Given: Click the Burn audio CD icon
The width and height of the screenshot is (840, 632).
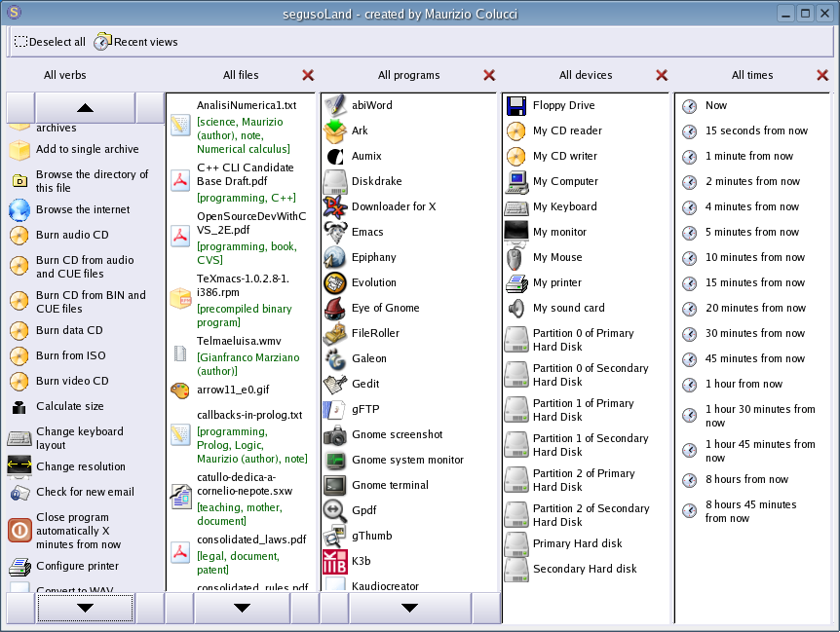Looking at the screenshot, I should pyautogui.click(x=19, y=235).
